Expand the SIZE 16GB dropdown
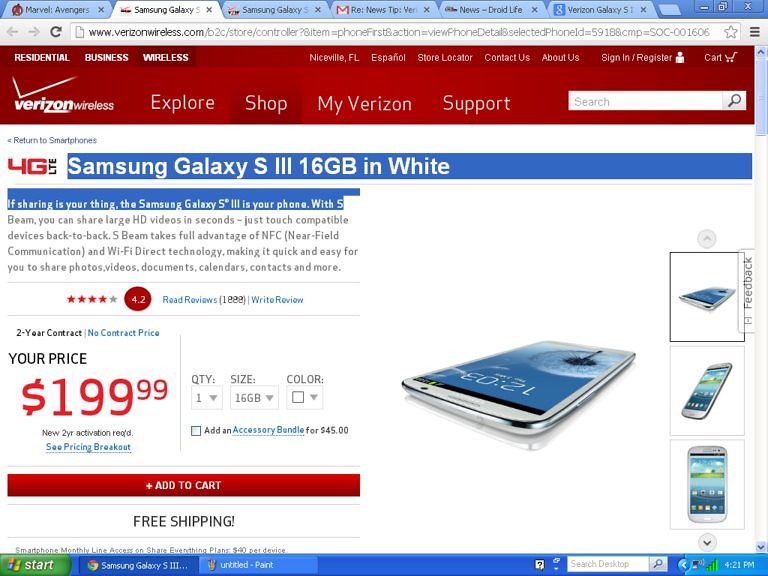768x576 pixels. [254, 398]
